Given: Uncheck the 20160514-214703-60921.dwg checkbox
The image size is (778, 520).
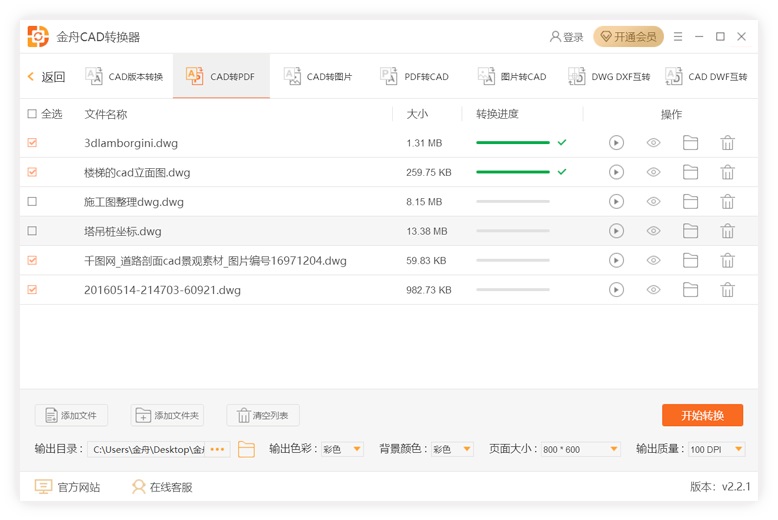Looking at the screenshot, I should tap(32, 289).
